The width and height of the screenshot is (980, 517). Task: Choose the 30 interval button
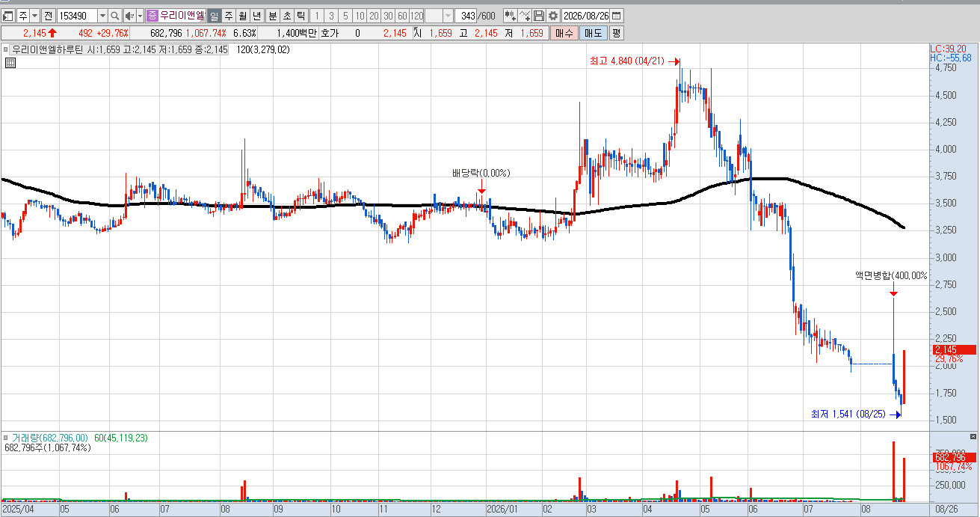pos(389,16)
